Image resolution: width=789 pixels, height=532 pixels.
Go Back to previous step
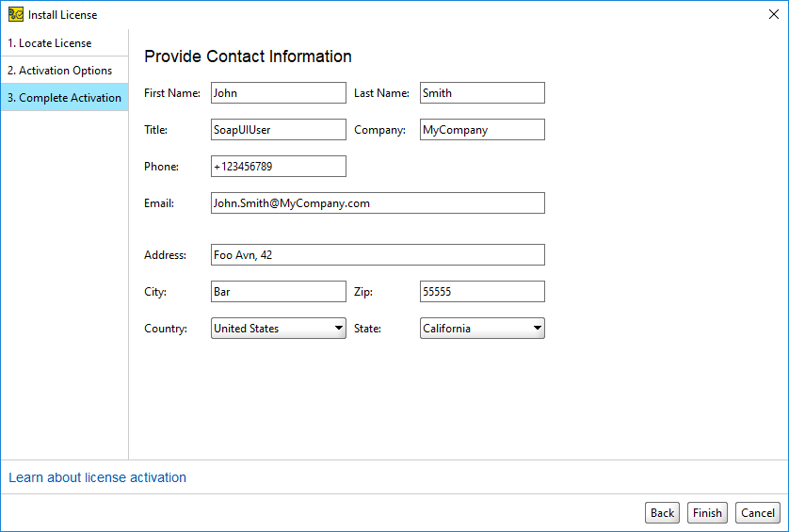click(662, 513)
